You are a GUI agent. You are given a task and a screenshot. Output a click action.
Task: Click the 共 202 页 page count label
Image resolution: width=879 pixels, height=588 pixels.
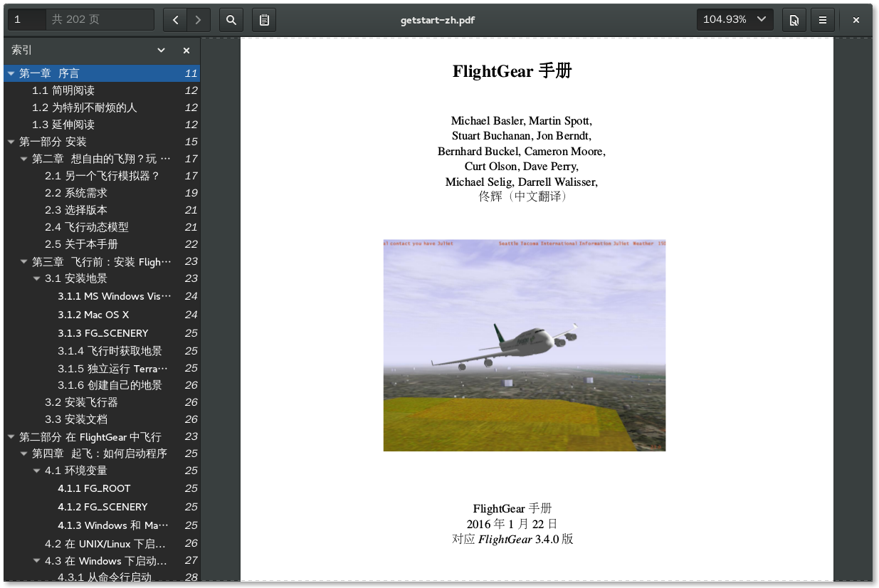75,20
